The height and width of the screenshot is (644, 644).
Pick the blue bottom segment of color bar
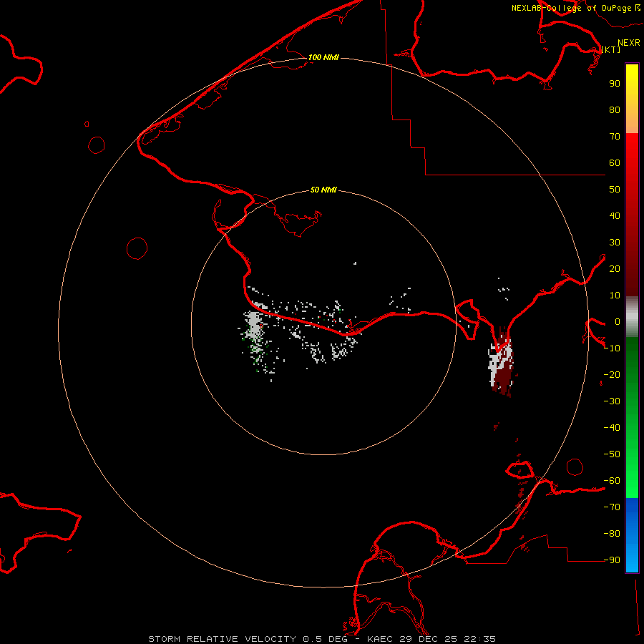pyautogui.click(x=632, y=535)
